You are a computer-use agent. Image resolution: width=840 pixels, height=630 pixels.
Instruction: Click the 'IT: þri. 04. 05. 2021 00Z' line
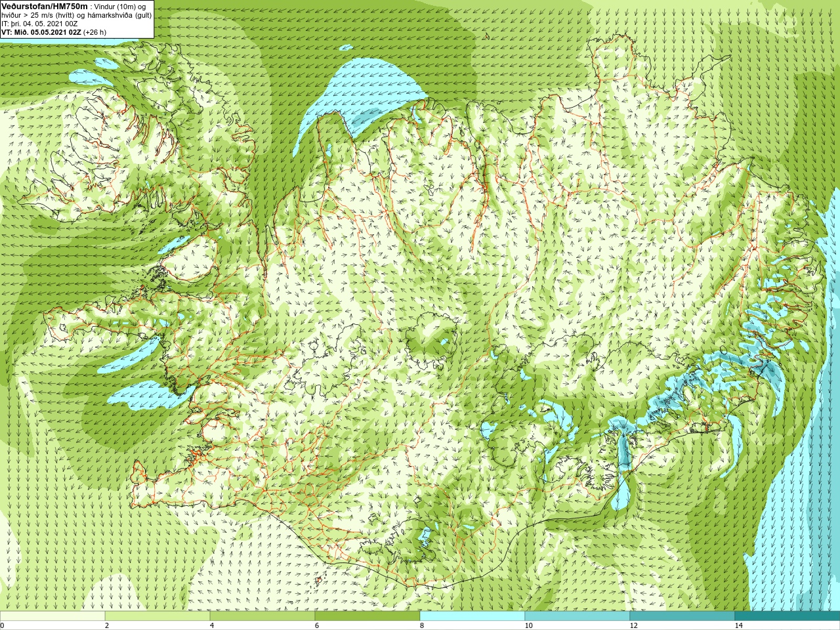pos(39,24)
